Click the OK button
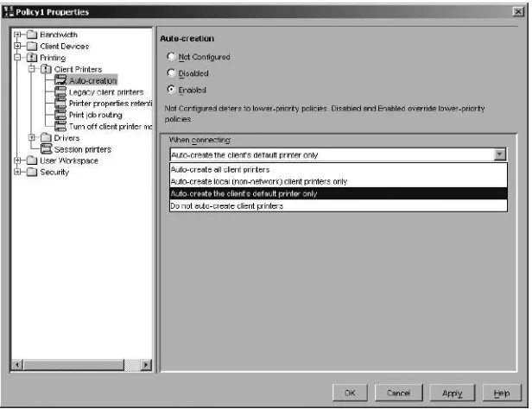Image resolution: width=532 pixels, height=409 pixels. click(x=350, y=393)
